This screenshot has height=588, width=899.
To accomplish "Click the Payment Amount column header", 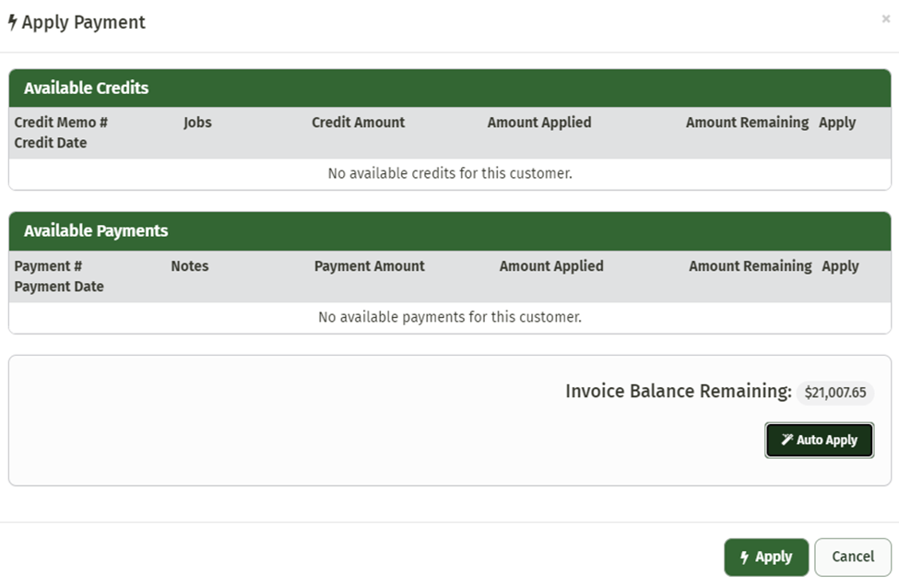I will pyautogui.click(x=369, y=266).
